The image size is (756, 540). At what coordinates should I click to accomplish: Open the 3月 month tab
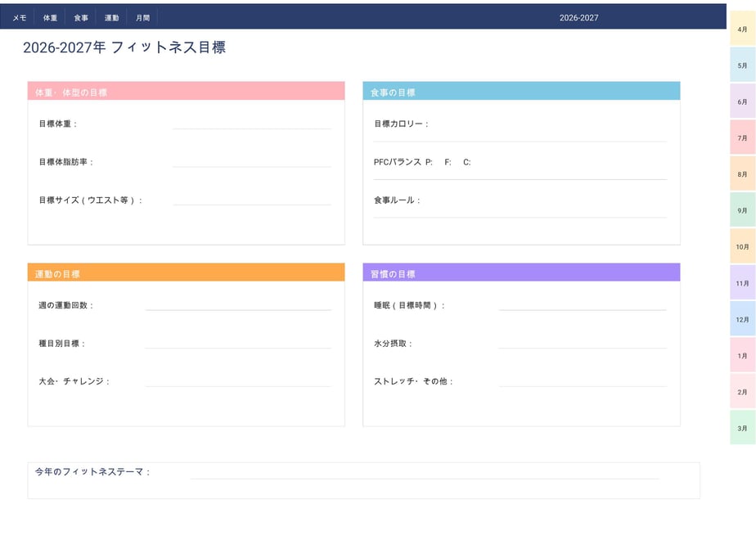743,428
